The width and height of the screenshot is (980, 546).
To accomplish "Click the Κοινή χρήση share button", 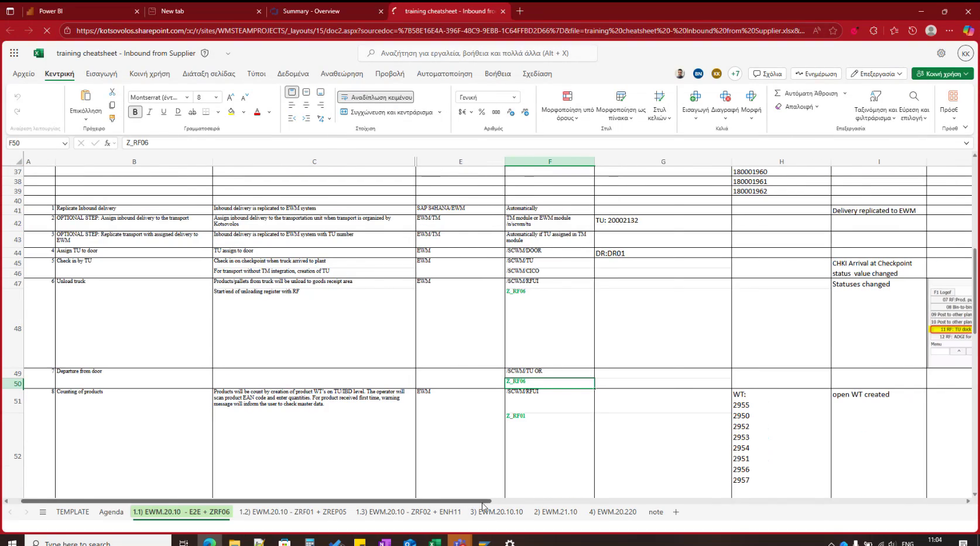I will [941, 73].
